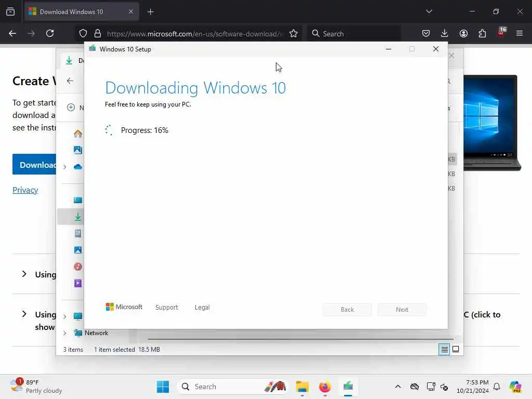Open Pictures in File Explorer sidebar
This screenshot has height=399, width=532.
78,250
